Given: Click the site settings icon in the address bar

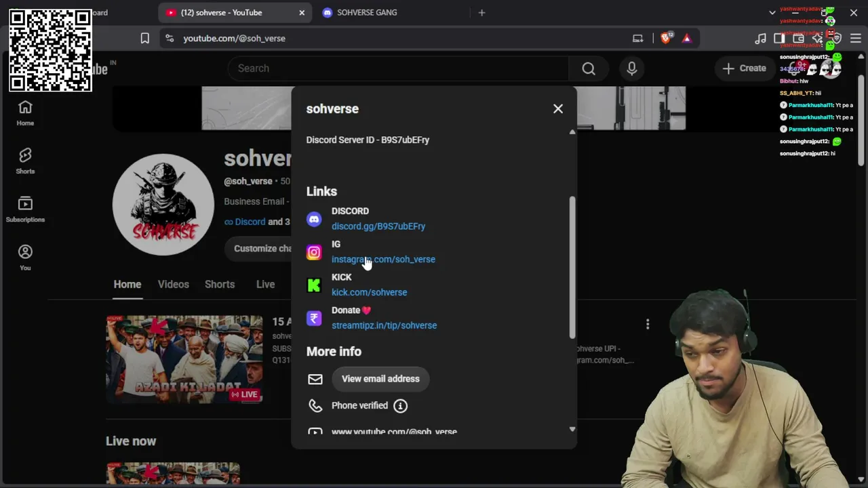Looking at the screenshot, I should [x=169, y=39].
